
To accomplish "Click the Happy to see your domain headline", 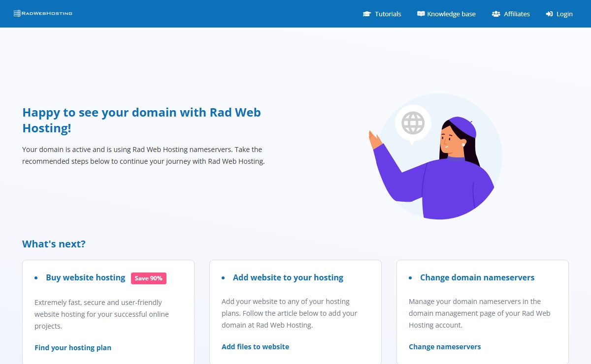I will tap(142, 120).
